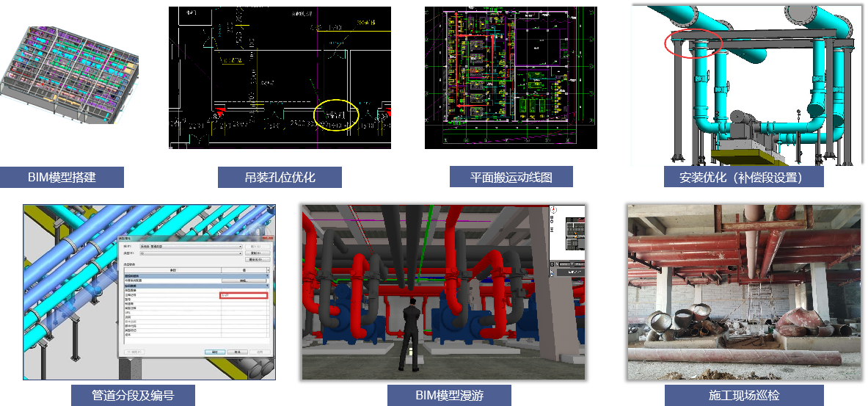Click the avatar figure in BIM walkthrough
Screen dimensions: 868x406
coord(409,336)
